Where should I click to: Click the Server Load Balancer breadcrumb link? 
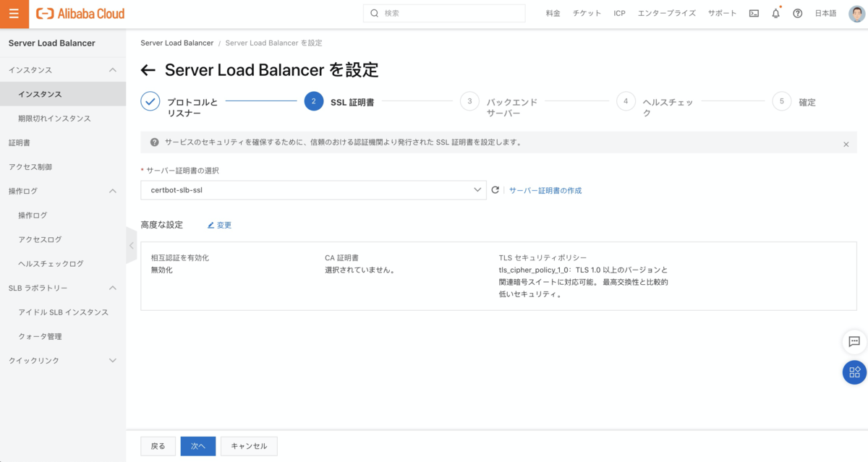coord(177,43)
